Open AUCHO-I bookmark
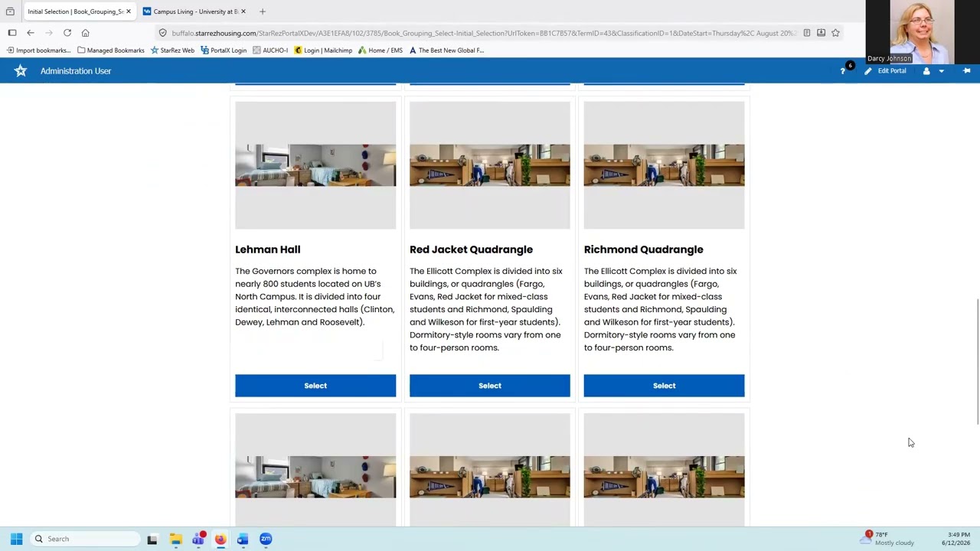The height and width of the screenshot is (551, 980). (x=270, y=51)
